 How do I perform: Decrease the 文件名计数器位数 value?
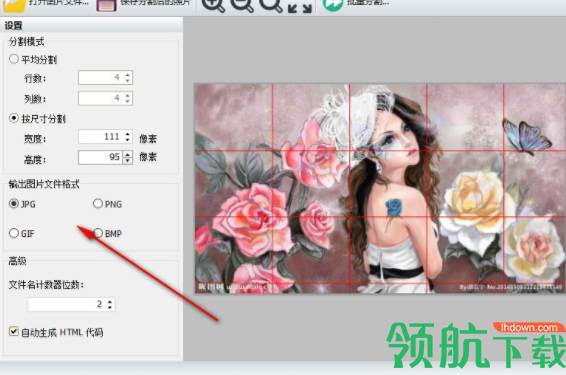(x=110, y=308)
